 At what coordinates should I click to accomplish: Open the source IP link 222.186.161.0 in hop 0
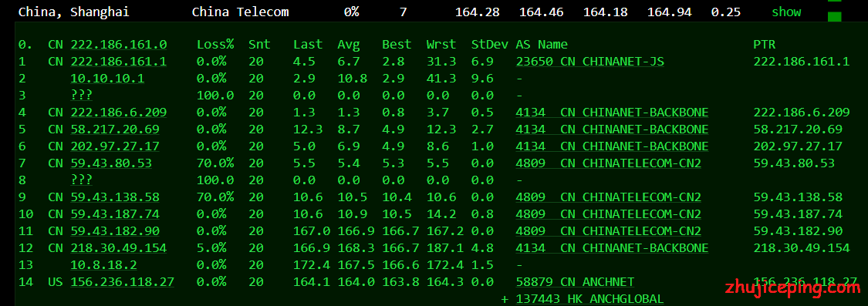[119, 45]
